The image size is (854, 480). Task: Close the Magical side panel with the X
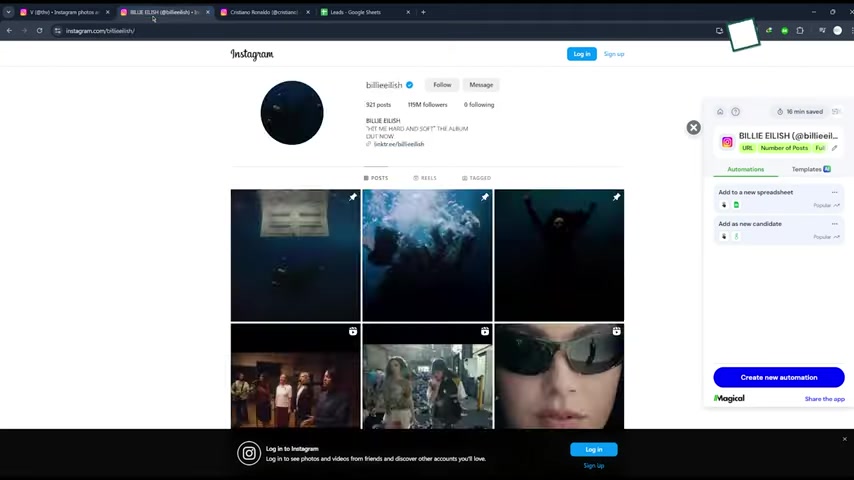[693, 127]
